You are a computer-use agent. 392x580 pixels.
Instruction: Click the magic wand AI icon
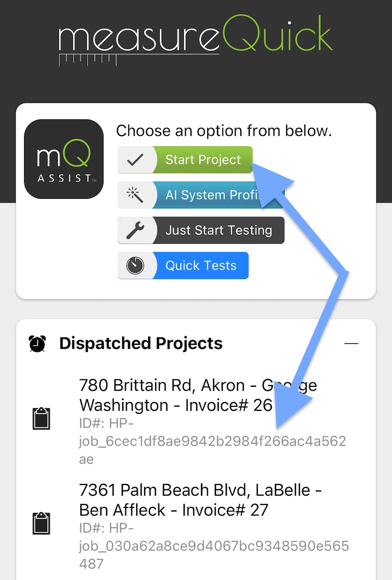point(135,195)
